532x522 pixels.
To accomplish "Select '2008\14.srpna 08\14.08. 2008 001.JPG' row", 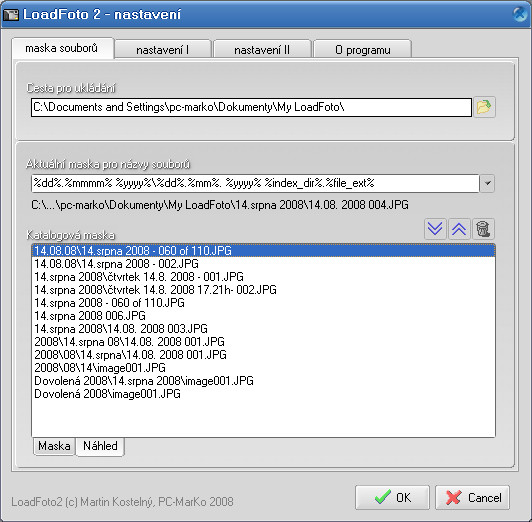I will (x=263, y=342).
